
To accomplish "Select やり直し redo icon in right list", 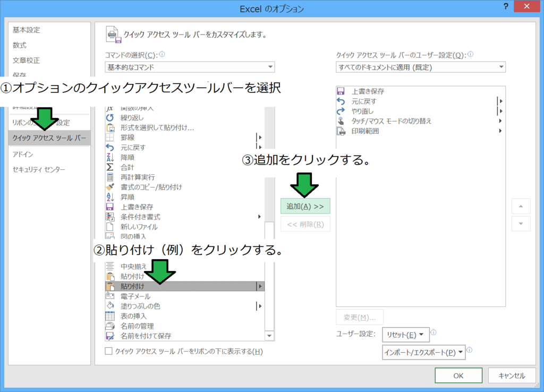I will (341, 111).
